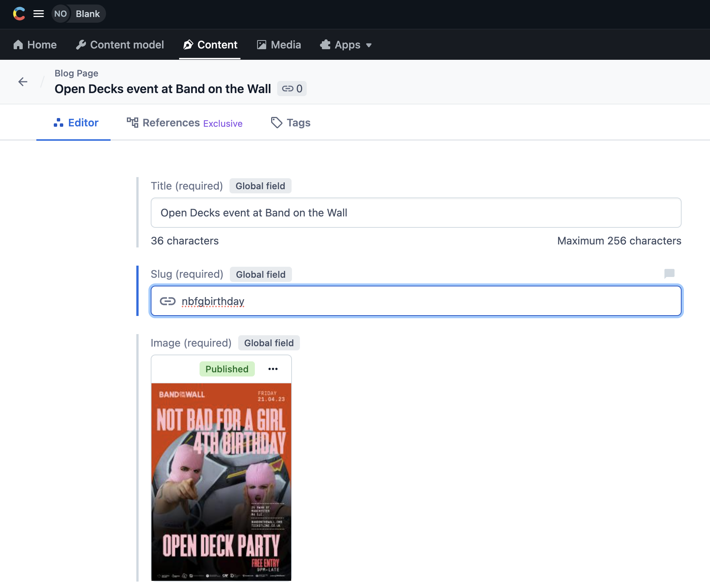Open the Content model tab
The height and width of the screenshot is (588, 710).
coord(120,45)
